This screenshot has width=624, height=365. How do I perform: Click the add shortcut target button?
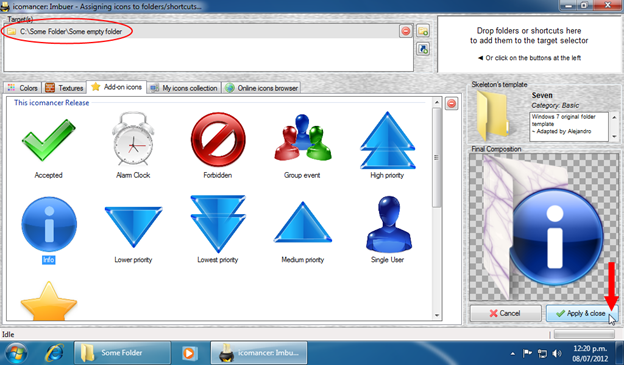coord(423,49)
